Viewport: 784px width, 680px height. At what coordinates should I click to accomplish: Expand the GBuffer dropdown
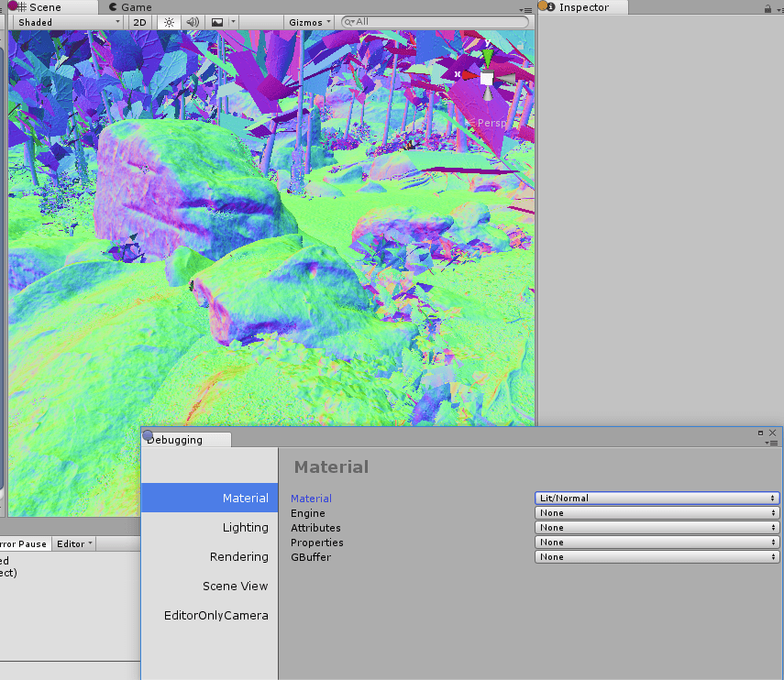657,557
